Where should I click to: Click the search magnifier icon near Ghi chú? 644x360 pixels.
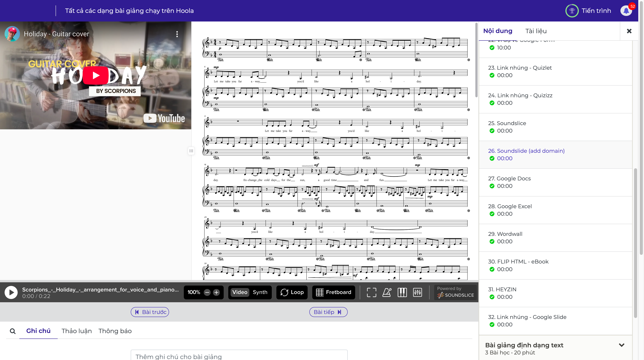(12, 331)
